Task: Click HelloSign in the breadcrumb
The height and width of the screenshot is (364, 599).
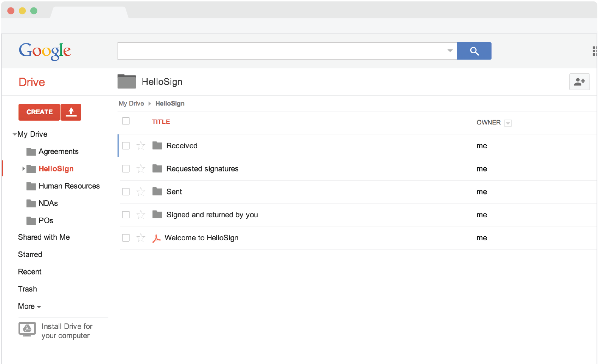Action: tap(170, 104)
